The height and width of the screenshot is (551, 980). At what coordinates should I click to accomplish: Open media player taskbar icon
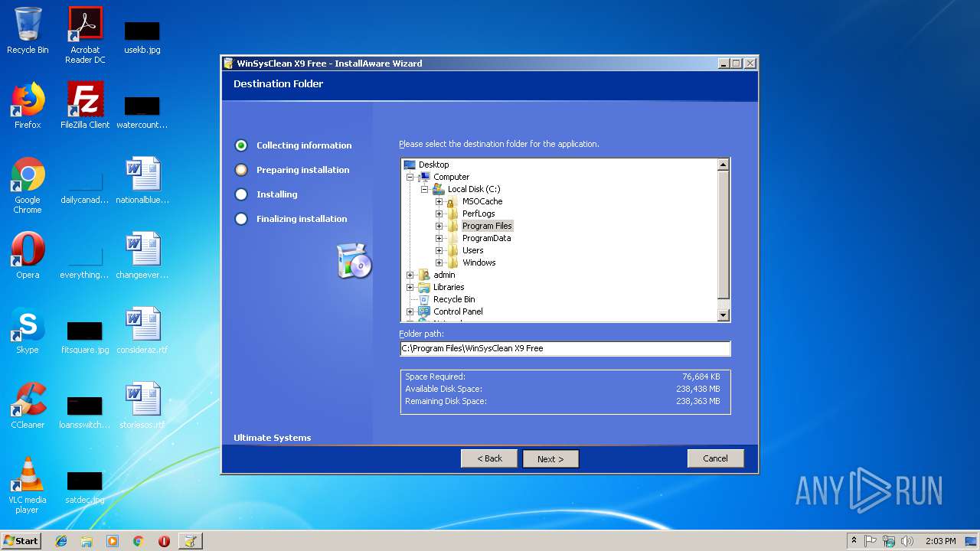pos(113,541)
